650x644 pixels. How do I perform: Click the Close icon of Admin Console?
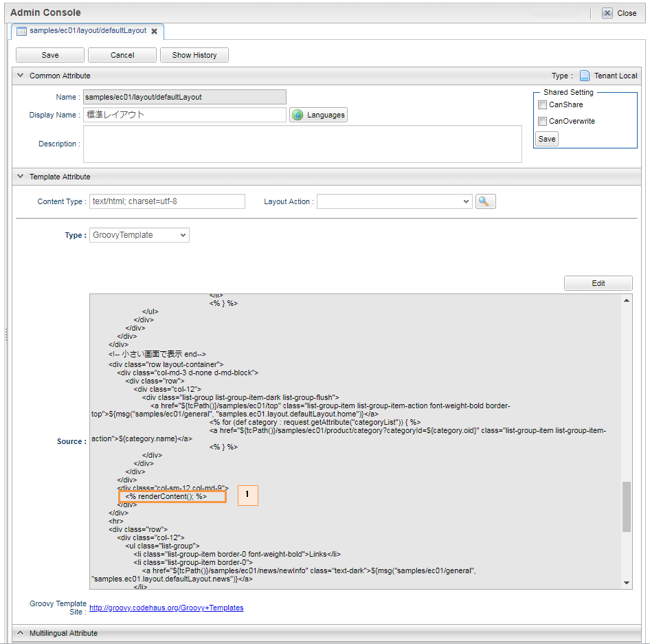coord(607,13)
